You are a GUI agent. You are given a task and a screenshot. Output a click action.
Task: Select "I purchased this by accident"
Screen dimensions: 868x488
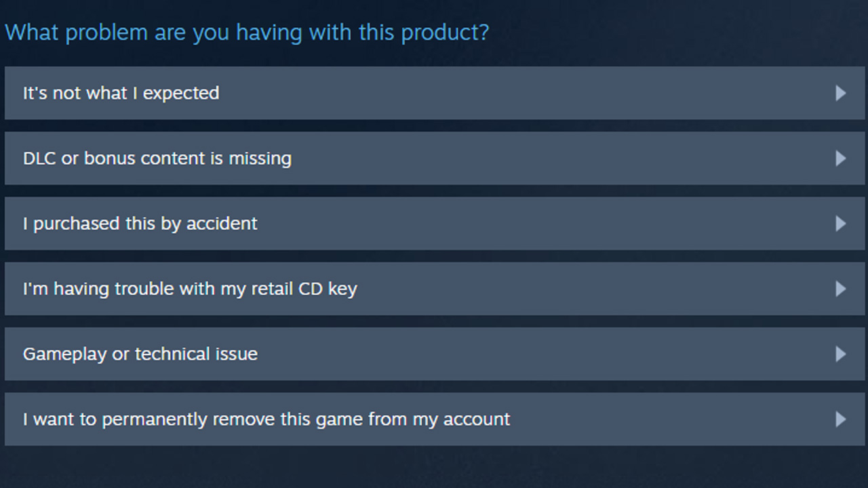coord(140,224)
